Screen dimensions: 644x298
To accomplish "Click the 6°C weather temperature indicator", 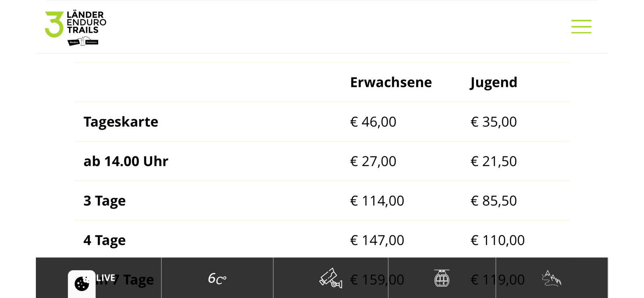I will (217, 278).
